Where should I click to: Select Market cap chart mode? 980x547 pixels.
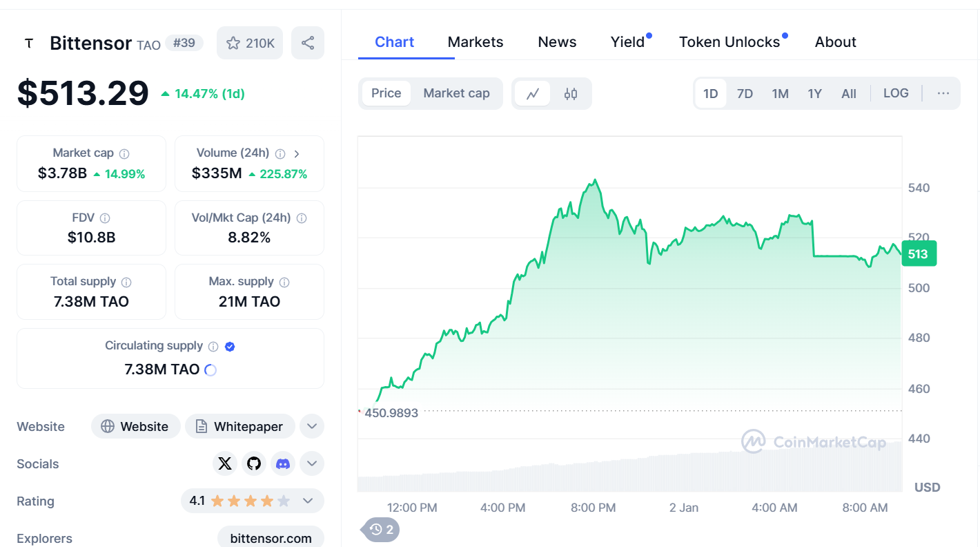[456, 93]
